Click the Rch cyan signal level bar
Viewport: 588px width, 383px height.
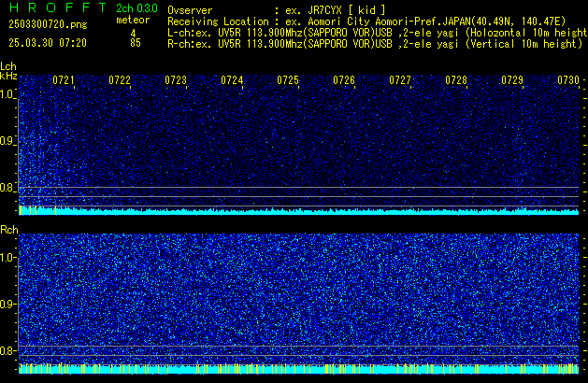299,369
